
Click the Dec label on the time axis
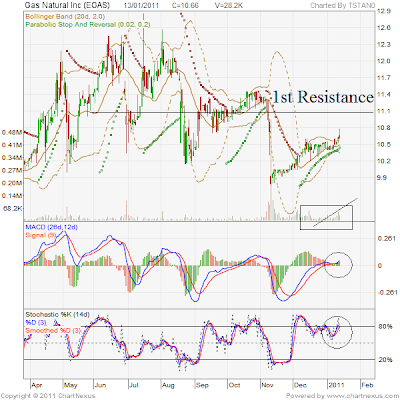pos(300,385)
